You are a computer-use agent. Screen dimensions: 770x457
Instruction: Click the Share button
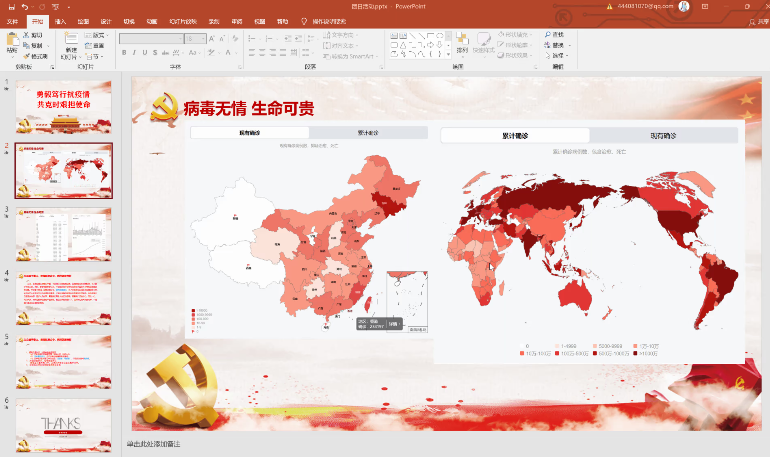coord(755,20)
